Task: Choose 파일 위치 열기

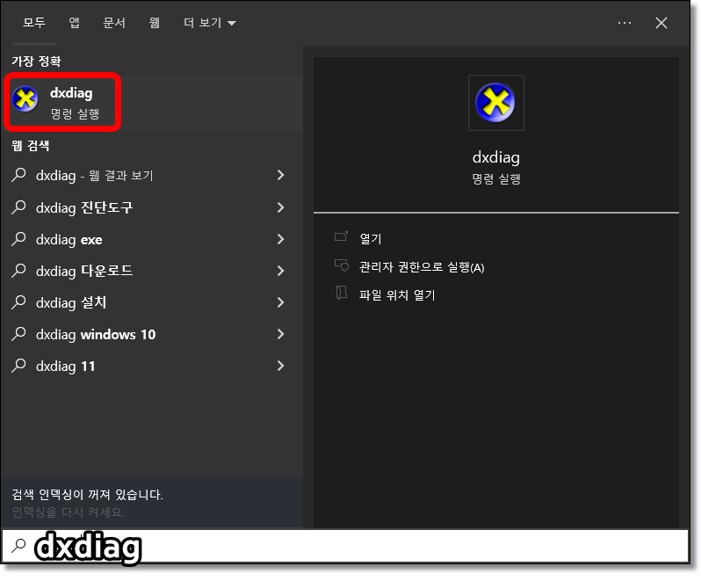Action: click(x=397, y=294)
